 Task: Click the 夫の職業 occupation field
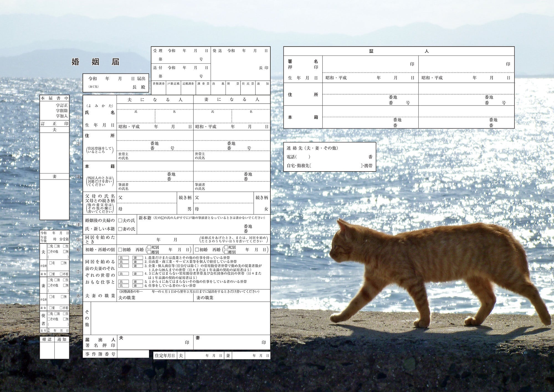click(163, 298)
